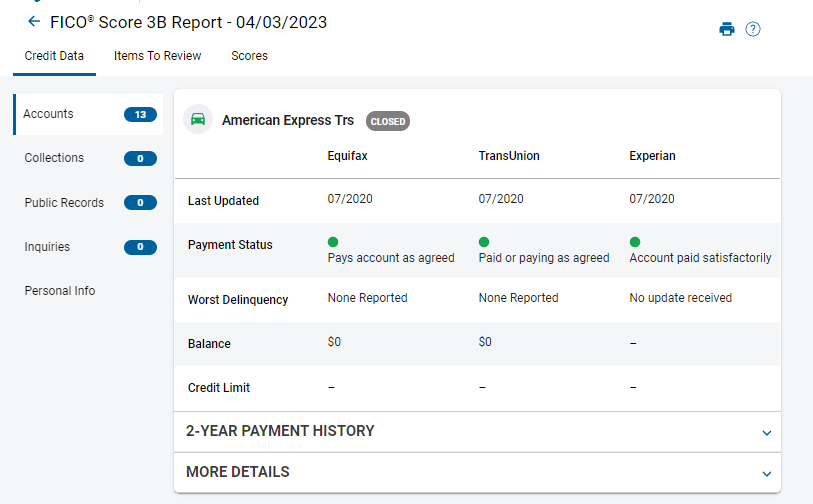The image size is (813, 504).
Task: Click the Last Updated row label
Action: point(223,201)
